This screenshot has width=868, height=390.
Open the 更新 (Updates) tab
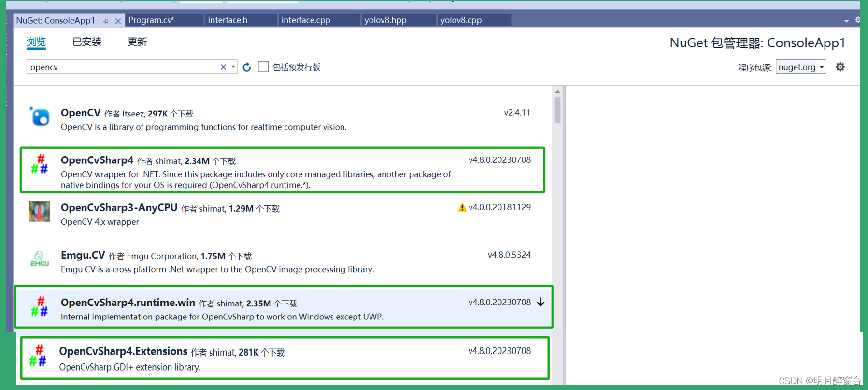pos(137,42)
